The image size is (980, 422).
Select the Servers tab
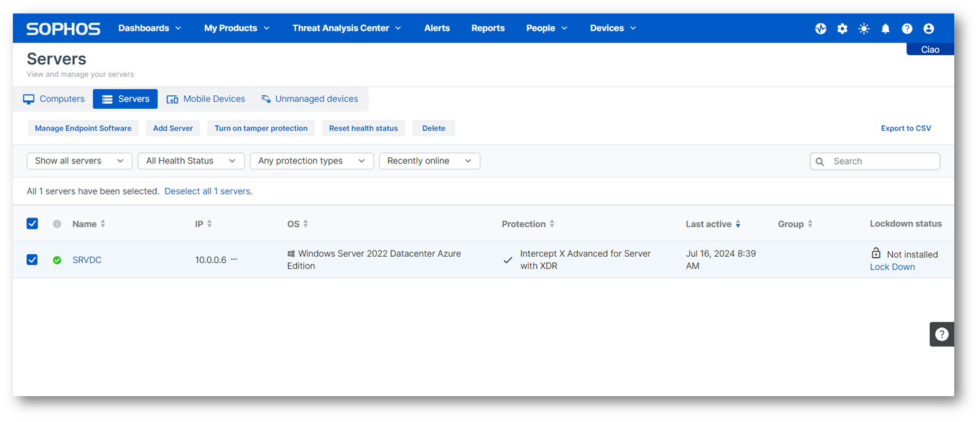[x=125, y=99]
